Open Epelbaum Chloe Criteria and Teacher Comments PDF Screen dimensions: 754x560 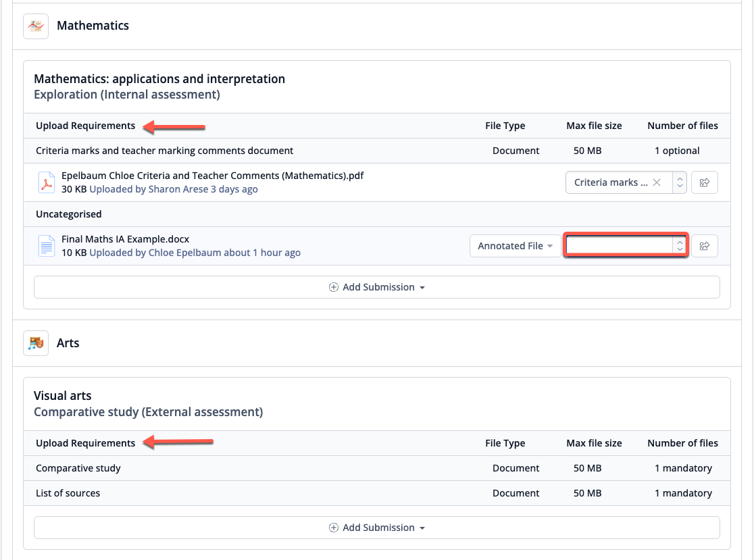click(x=212, y=176)
